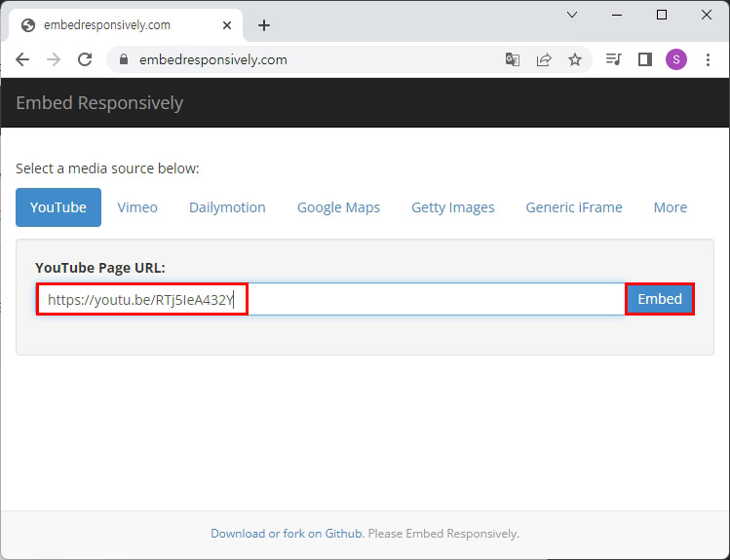
Task: Open the profile avatar labeled S
Action: coord(676,59)
